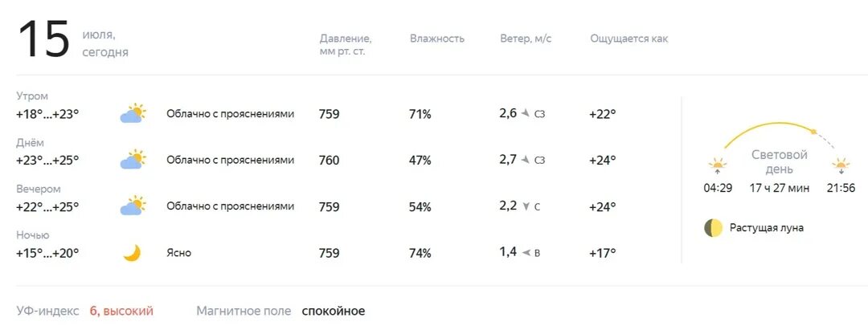Image resolution: width=868 pixels, height=334 pixels.
Task: Click the sunset icon above 21:56
Action: click(841, 167)
